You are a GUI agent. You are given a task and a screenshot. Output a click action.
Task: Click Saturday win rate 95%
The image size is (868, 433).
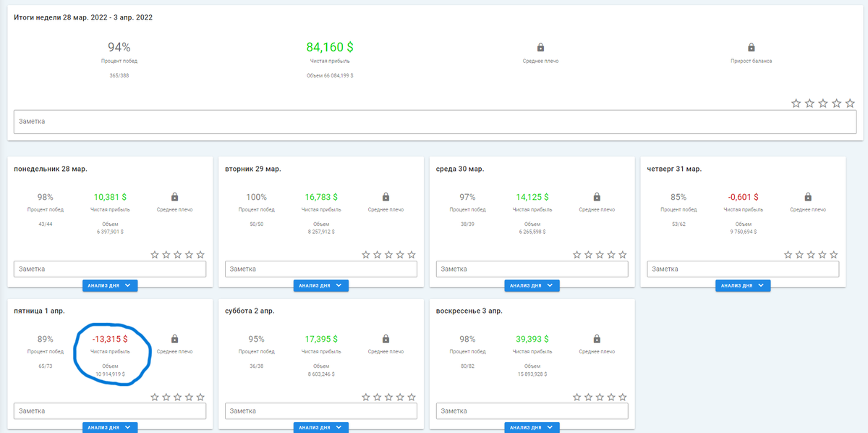[x=257, y=339]
